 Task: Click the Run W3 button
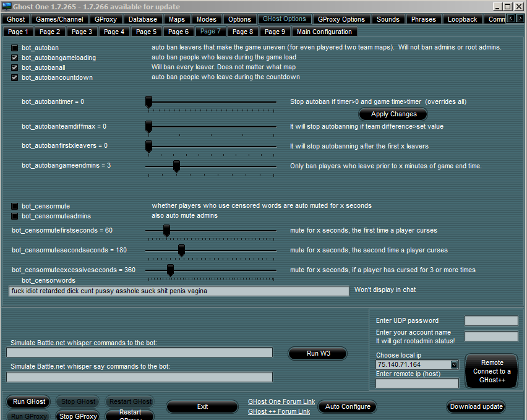coord(318,353)
